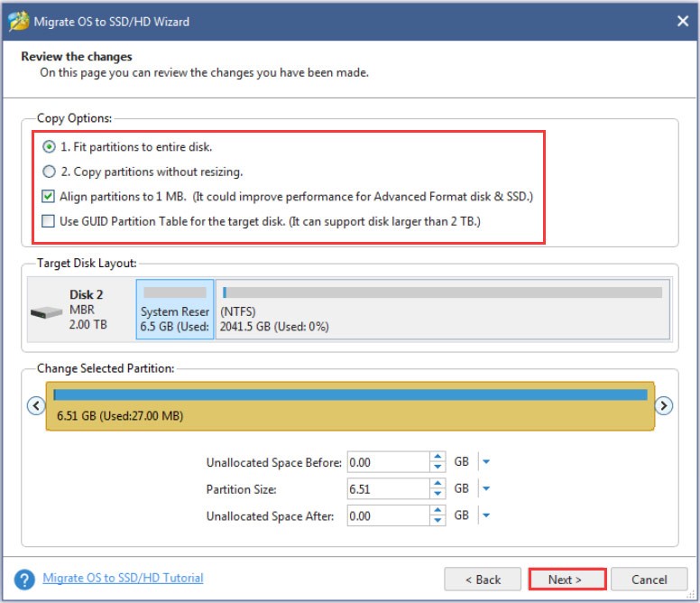
Task: Select the System Reserved 6.5 GB partition
Action: (x=175, y=310)
